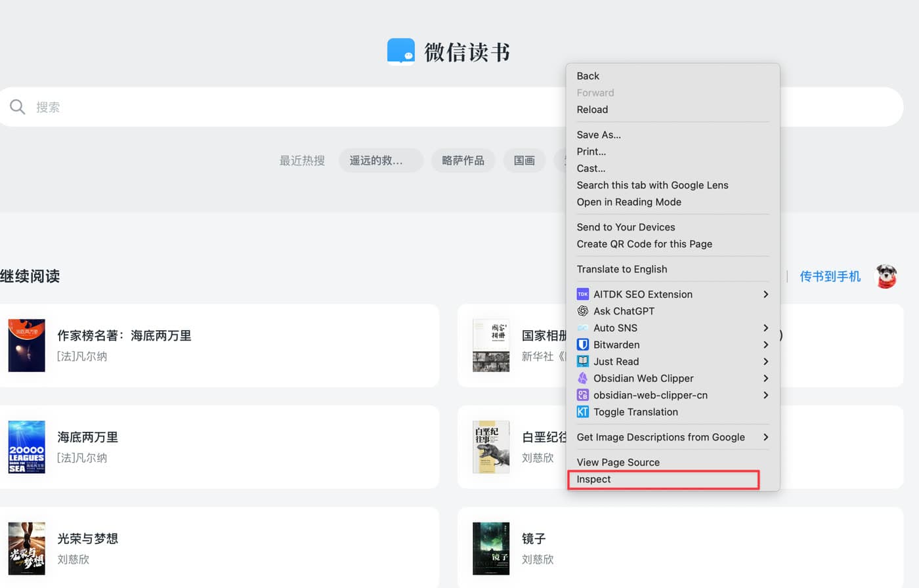Select Print… menu entry
This screenshot has height=588, width=919.
(x=673, y=152)
